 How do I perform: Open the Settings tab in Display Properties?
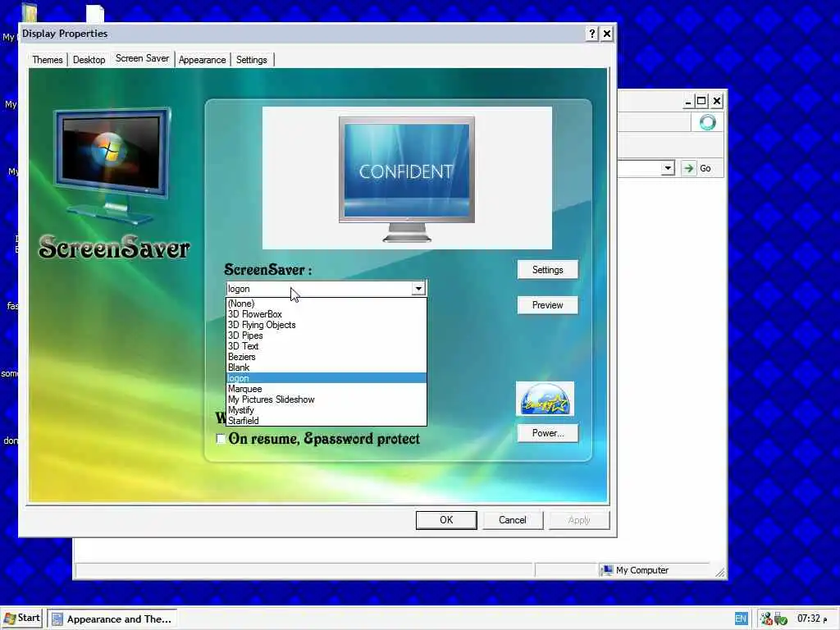click(x=252, y=59)
